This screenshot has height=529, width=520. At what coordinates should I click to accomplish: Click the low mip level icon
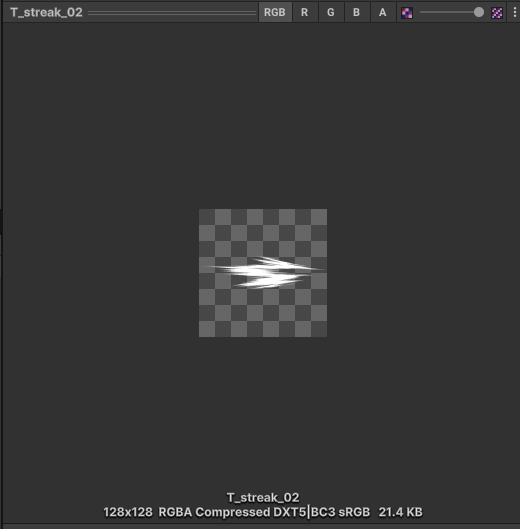(x=407, y=13)
